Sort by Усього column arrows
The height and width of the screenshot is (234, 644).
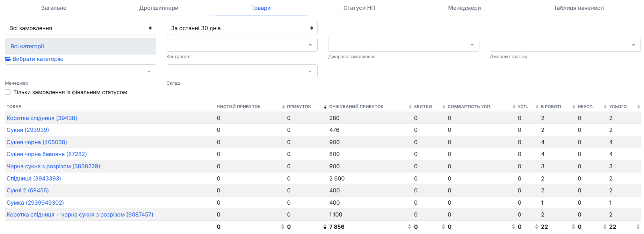click(639, 107)
